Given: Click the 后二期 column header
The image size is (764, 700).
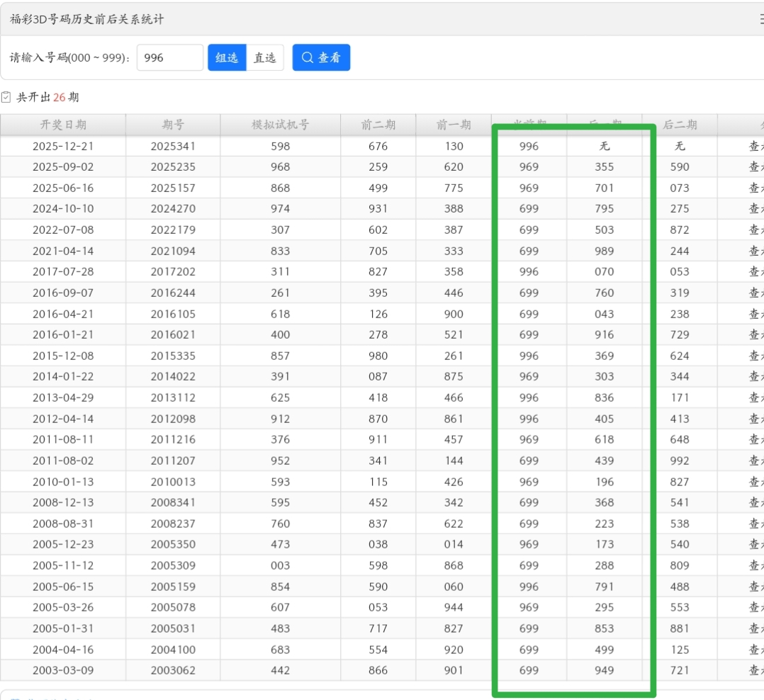Looking at the screenshot, I should 680,125.
